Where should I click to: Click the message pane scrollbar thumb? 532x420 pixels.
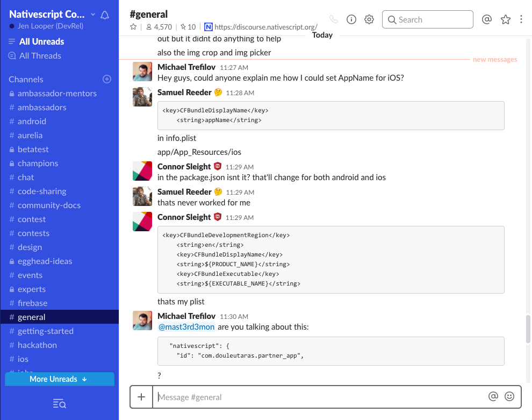pyautogui.click(x=528, y=329)
